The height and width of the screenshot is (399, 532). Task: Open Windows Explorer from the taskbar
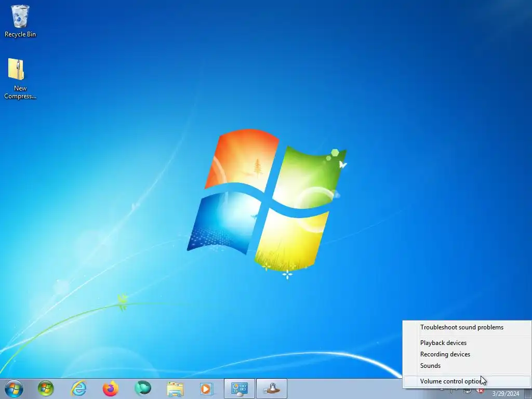(175, 389)
